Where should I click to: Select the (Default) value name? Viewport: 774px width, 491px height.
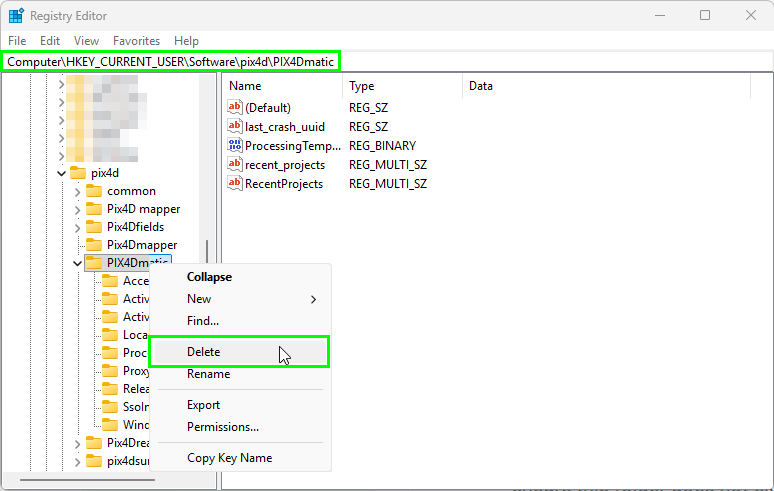coord(268,108)
